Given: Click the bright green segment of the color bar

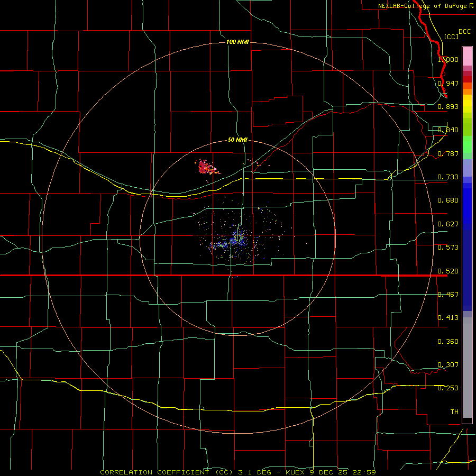Looking at the screenshot, I should click(x=467, y=144).
